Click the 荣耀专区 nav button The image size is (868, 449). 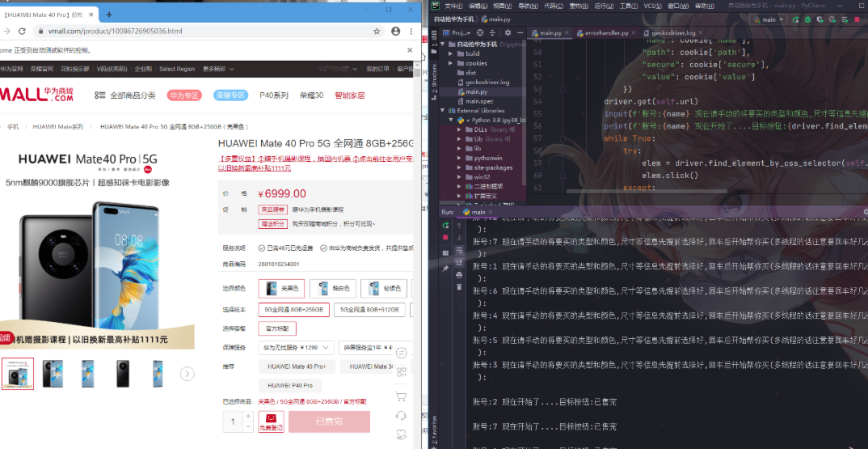click(x=230, y=95)
